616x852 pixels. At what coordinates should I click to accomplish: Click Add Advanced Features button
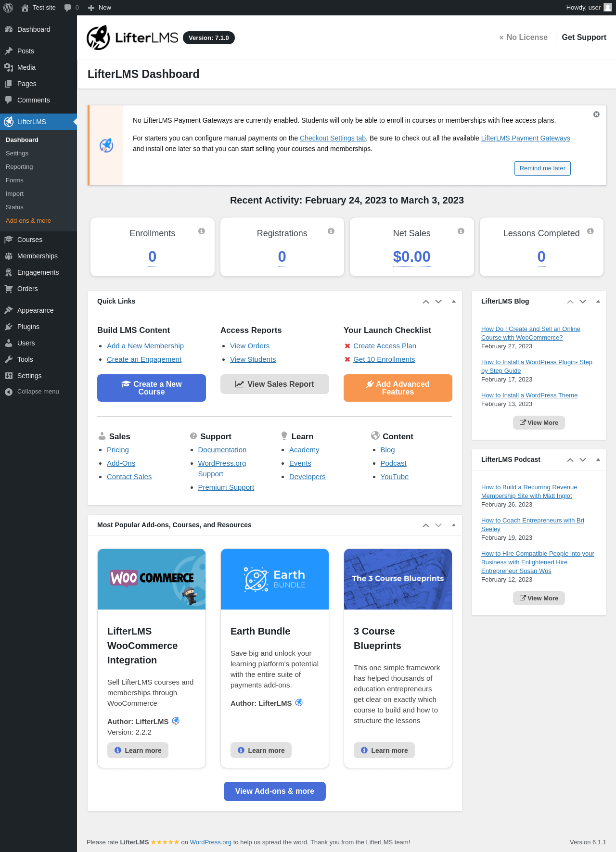point(398,388)
